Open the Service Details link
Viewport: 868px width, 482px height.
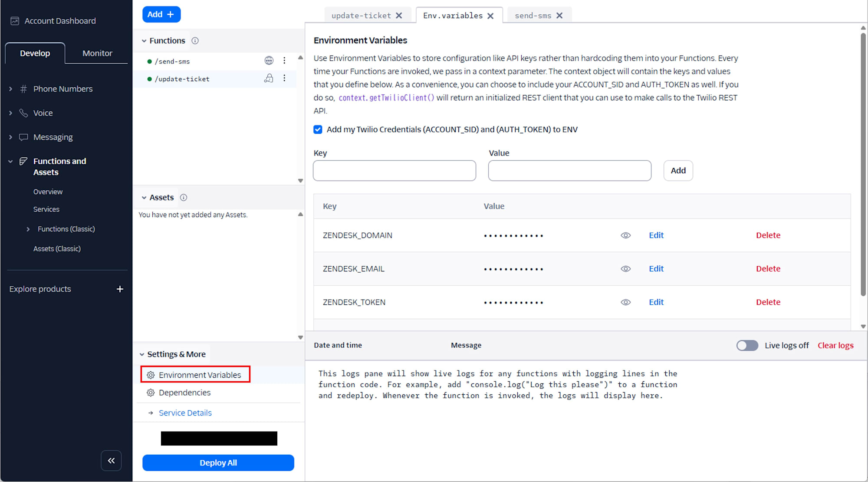click(x=185, y=413)
